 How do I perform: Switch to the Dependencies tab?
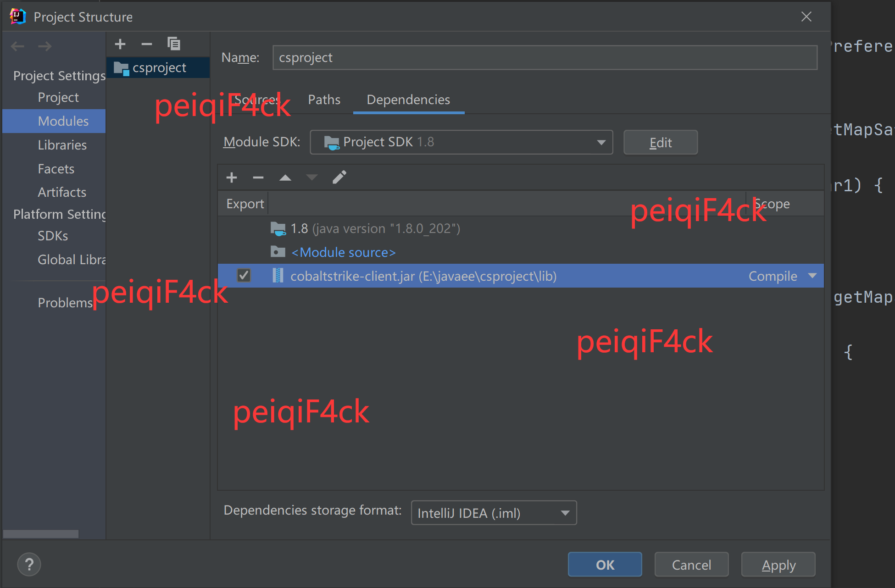[409, 100]
